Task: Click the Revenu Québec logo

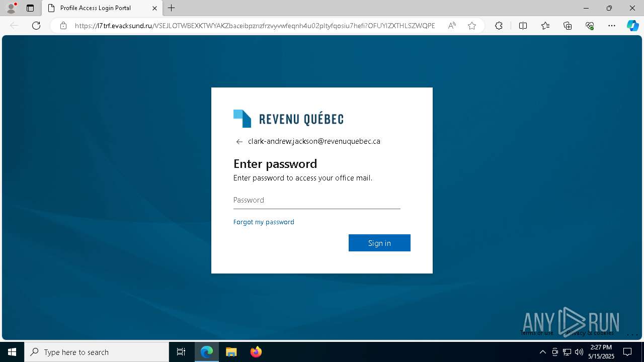Action: [288, 119]
